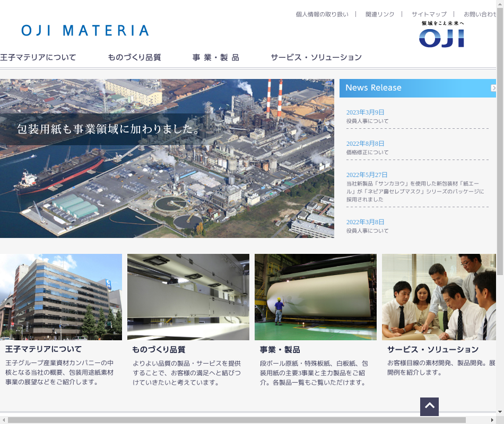Open サイトマップ link

click(x=429, y=14)
